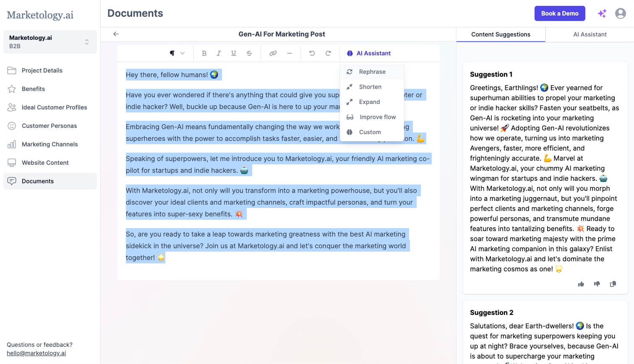This screenshot has height=364, width=634.
Task: Redo the last edit
Action: (328, 53)
